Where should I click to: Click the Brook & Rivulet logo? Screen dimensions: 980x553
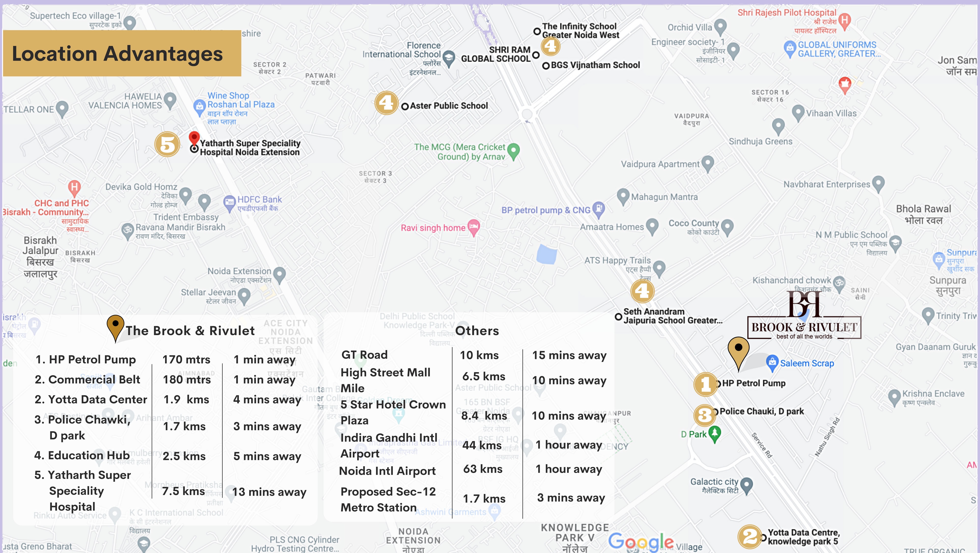tap(804, 316)
